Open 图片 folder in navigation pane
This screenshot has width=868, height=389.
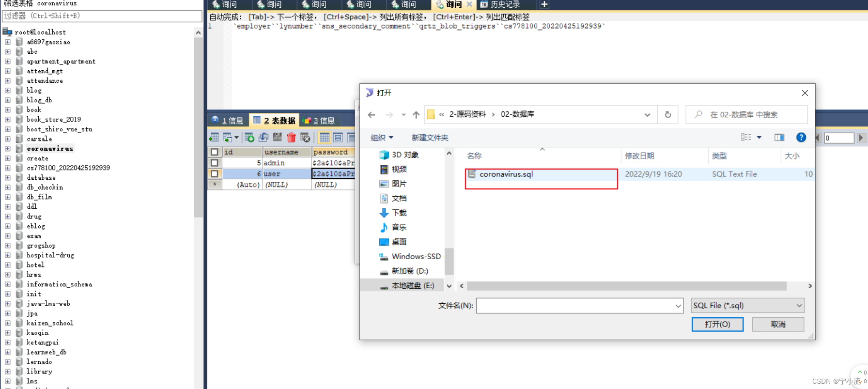click(x=393, y=184)
